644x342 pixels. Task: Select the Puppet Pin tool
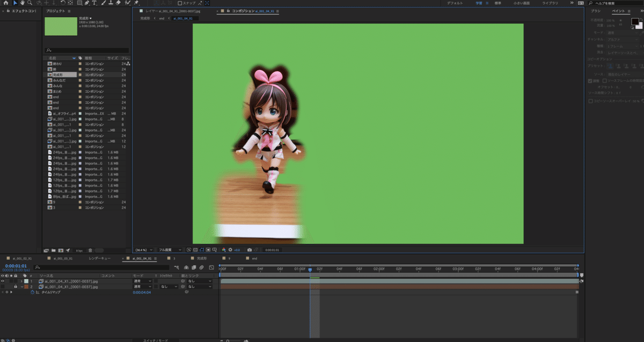click(137, 3)
